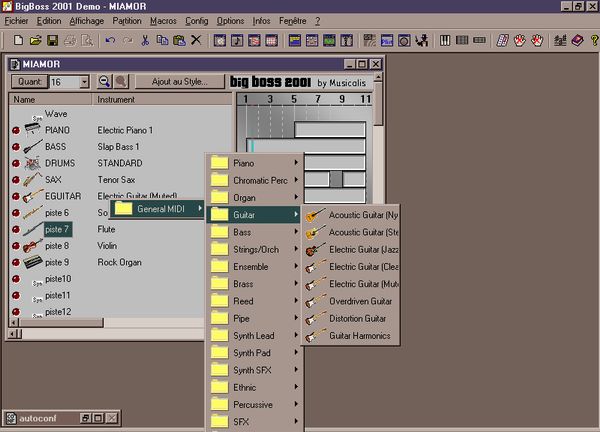Open the Partition menu
600x432 pixels.
(x=127, y=21)
